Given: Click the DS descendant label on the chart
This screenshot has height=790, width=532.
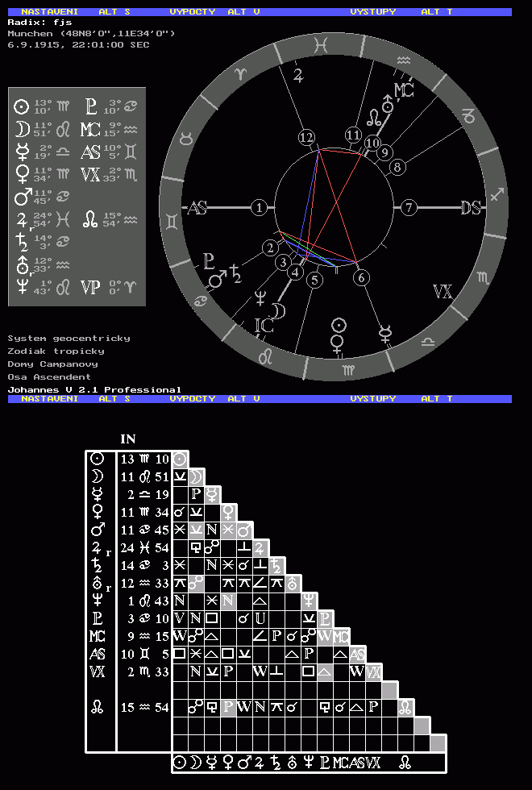Looking at the screenshot, I should 471,208.
